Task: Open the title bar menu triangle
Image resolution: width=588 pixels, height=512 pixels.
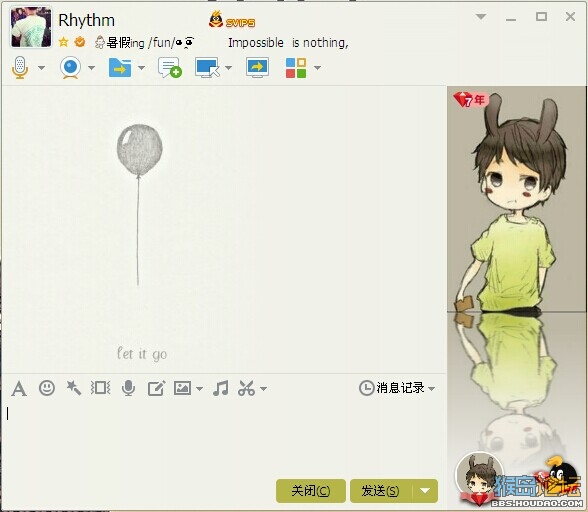Action: tap(481, 17)
